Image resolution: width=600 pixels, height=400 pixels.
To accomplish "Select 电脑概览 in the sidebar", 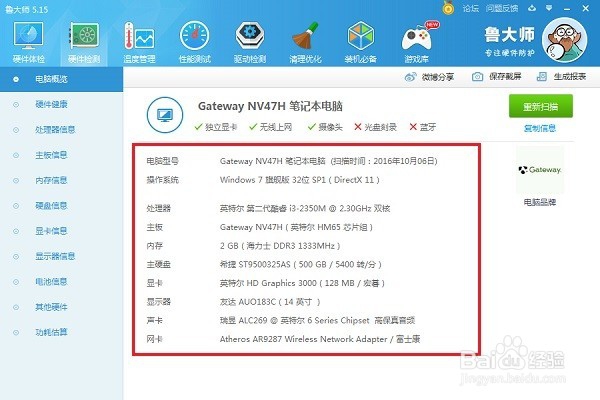I will [x=61, y=79].
